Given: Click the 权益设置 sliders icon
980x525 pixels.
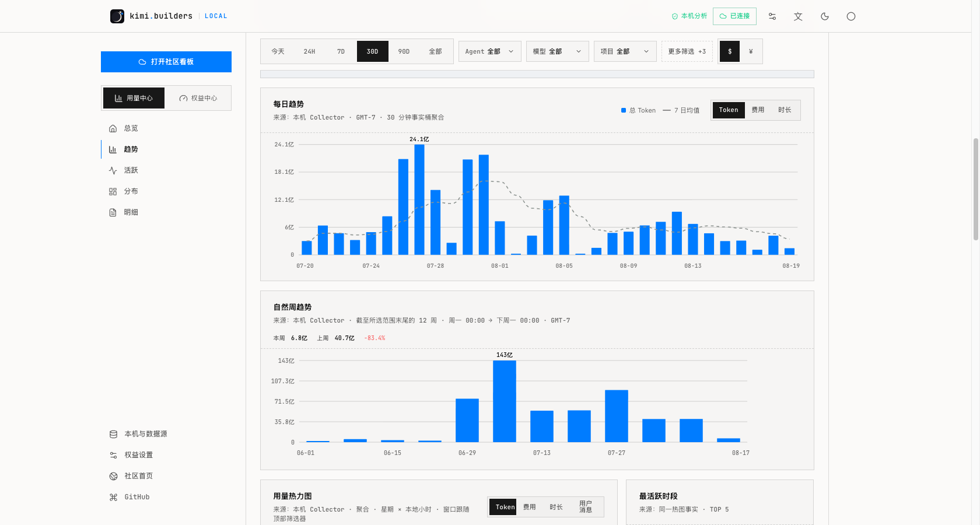Looking at the screenshot, I should (113, 455).
